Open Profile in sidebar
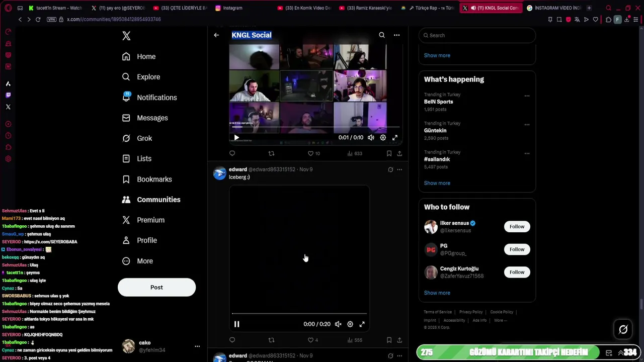The image size is (644, 362). 139,240
